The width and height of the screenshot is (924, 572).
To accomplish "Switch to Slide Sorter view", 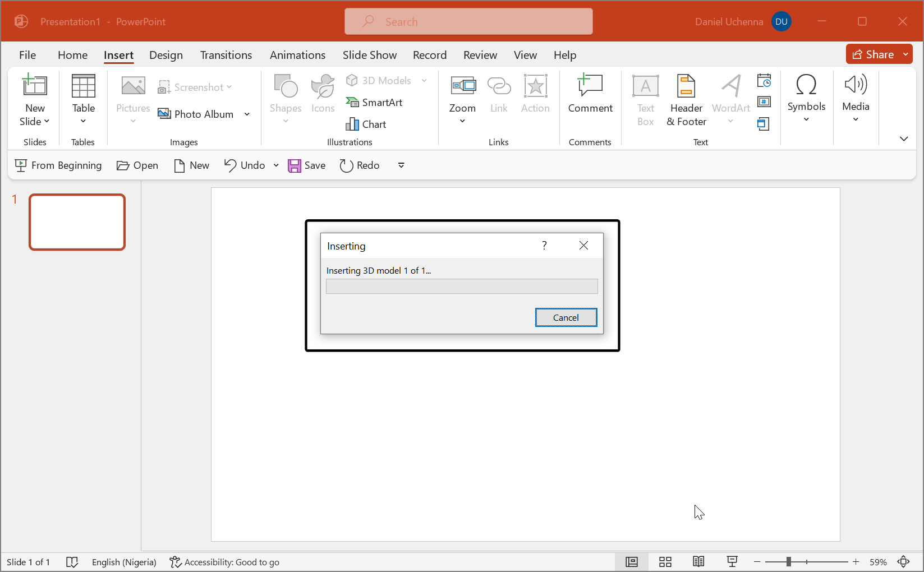I will coord(665,562).
